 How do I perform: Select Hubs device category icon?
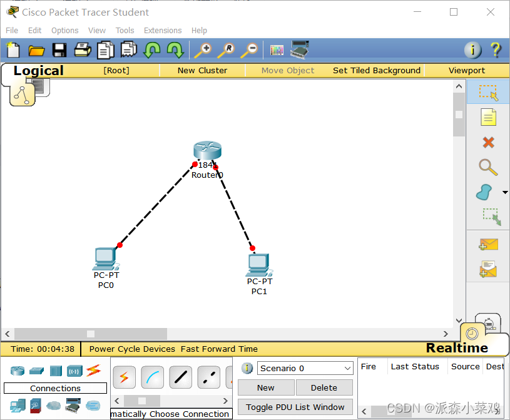click(56, 371)
